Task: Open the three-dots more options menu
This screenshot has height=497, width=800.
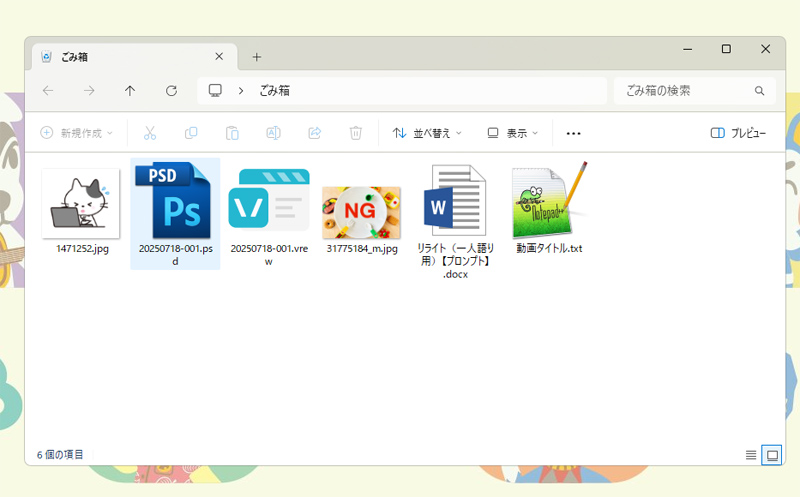Action: (x=573, y=133)
